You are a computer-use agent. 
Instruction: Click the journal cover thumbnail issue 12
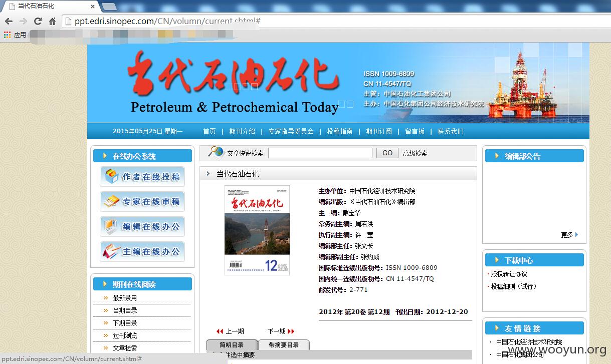click(x=257, y=230)
